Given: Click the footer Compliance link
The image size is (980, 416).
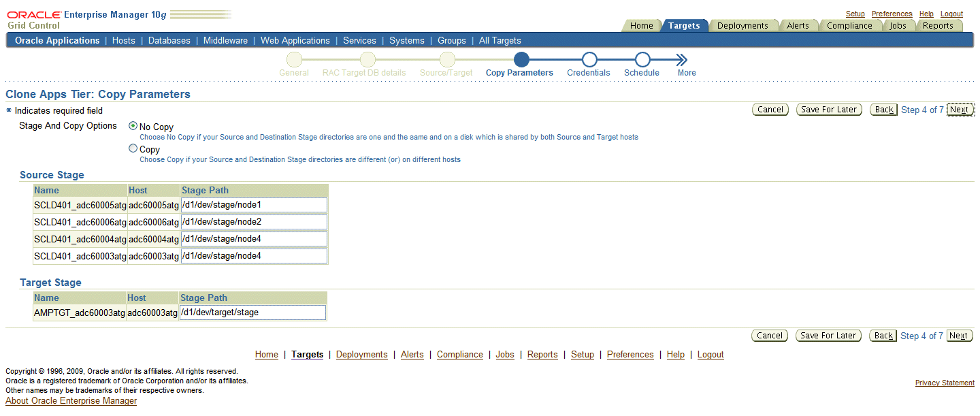Looking at the screenshot, I should [x=460, y=355].
